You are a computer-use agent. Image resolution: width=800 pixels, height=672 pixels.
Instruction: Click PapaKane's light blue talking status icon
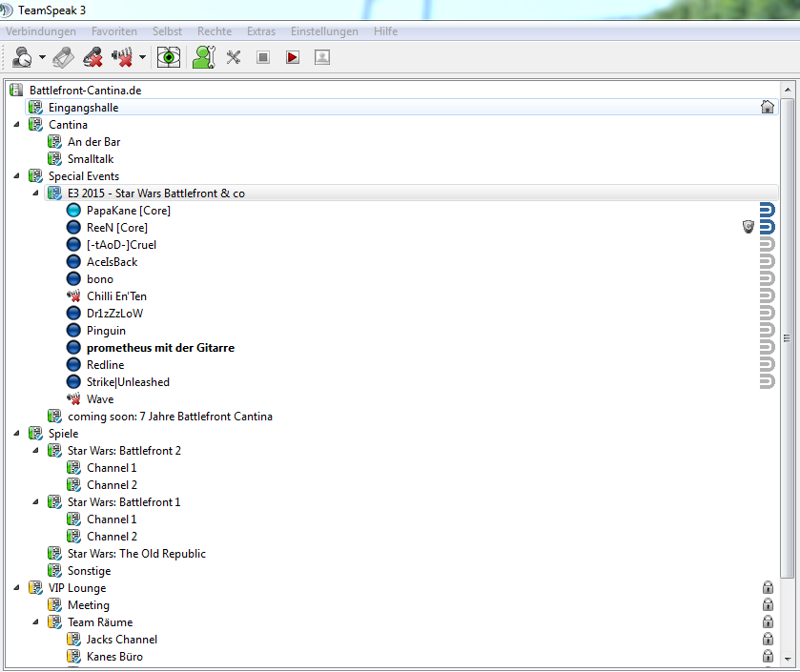pos(73,210)
